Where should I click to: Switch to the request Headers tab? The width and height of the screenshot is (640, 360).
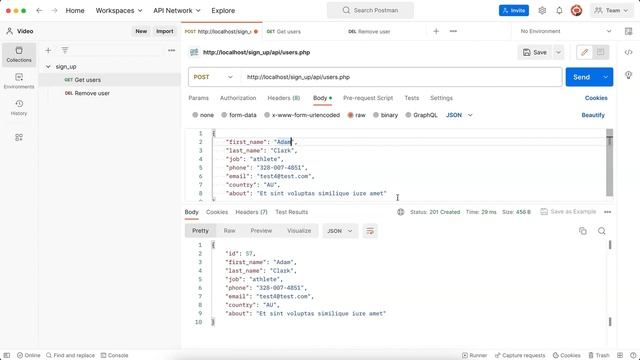(284, 98)
